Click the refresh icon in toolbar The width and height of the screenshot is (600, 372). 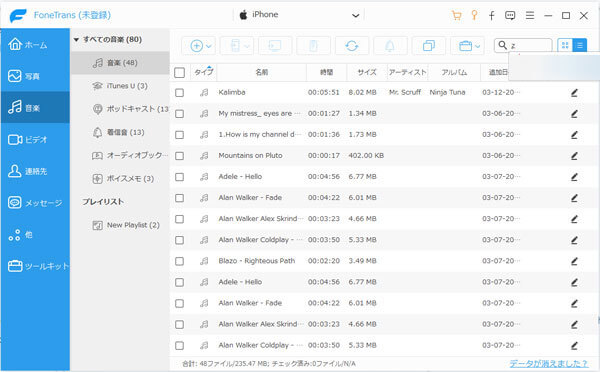(x=352, y=46)
